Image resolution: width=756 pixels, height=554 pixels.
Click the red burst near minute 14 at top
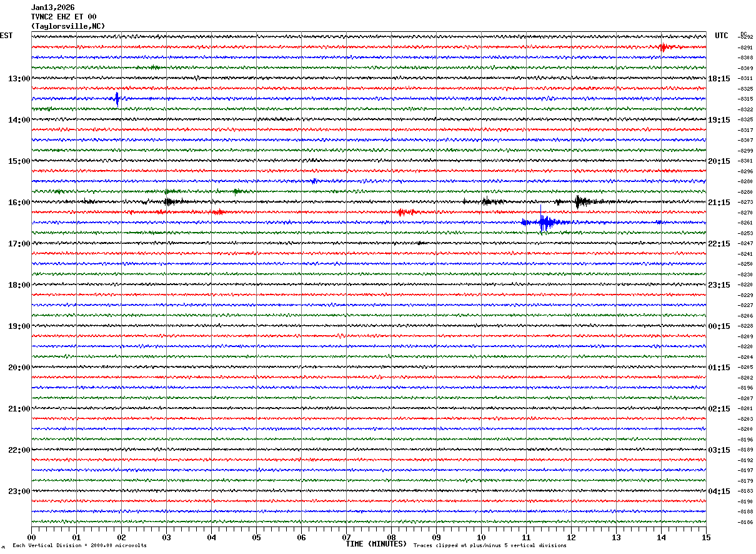coord(664,47)
